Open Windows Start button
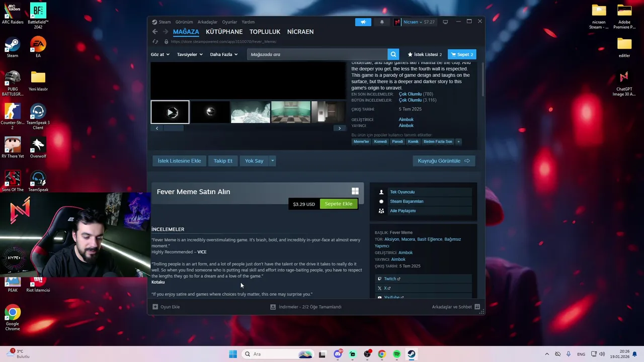644x362 pixels. [x=232, y=354]
